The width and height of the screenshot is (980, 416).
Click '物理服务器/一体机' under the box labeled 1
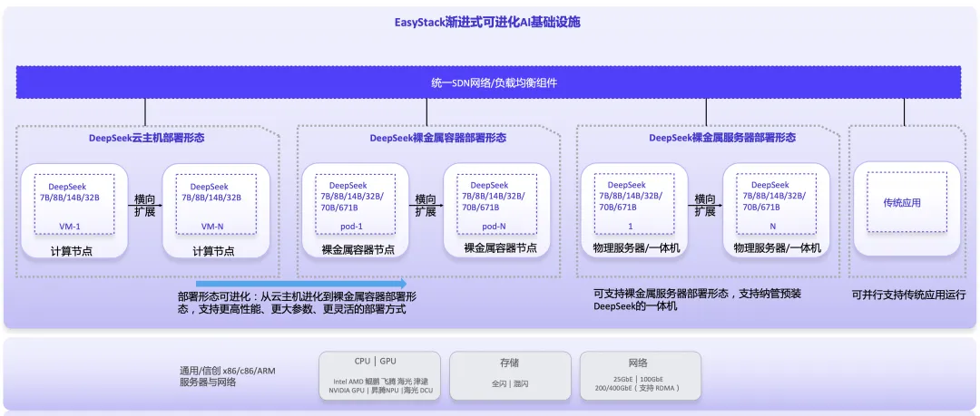pyautogui.click(x=636, y=248)
